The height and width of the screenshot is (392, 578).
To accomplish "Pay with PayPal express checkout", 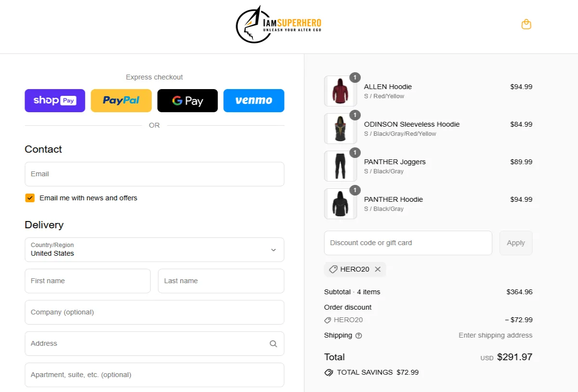I will [121, 101].
